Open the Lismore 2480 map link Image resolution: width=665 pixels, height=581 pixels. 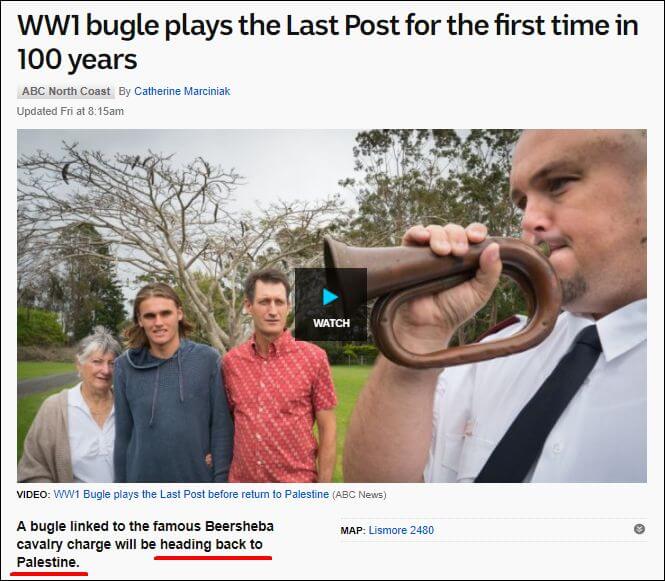(x=401, y=530)
